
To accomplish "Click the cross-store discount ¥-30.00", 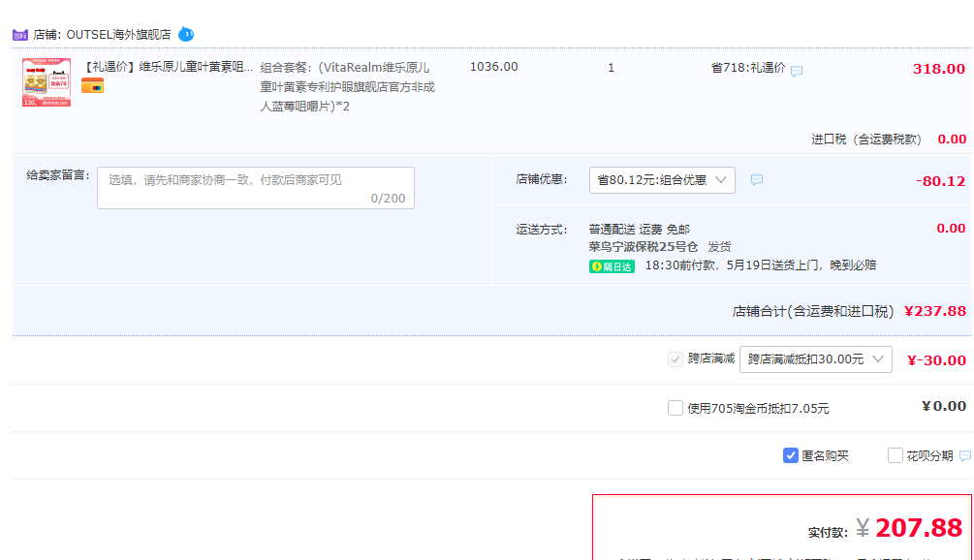I will click(937, 360).
